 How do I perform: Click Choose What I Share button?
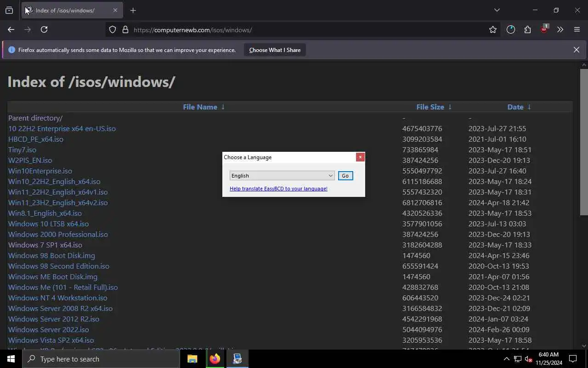275,50
